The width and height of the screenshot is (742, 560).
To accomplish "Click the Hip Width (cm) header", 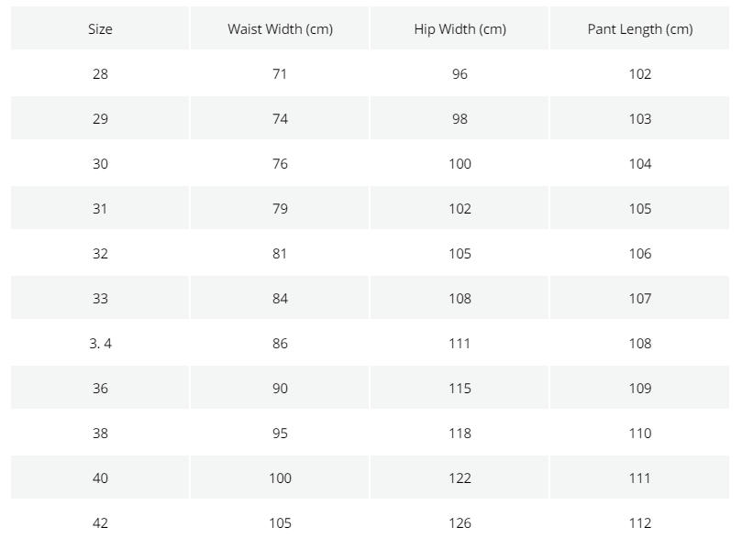I will tap(460, 28).
